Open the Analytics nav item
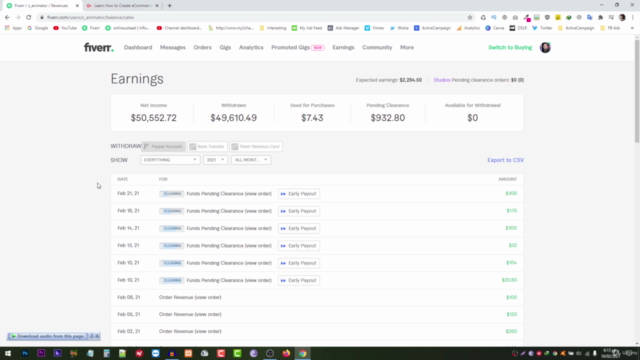Image resolution: width=640 pixels, height=360 pixels. [251, 47]
